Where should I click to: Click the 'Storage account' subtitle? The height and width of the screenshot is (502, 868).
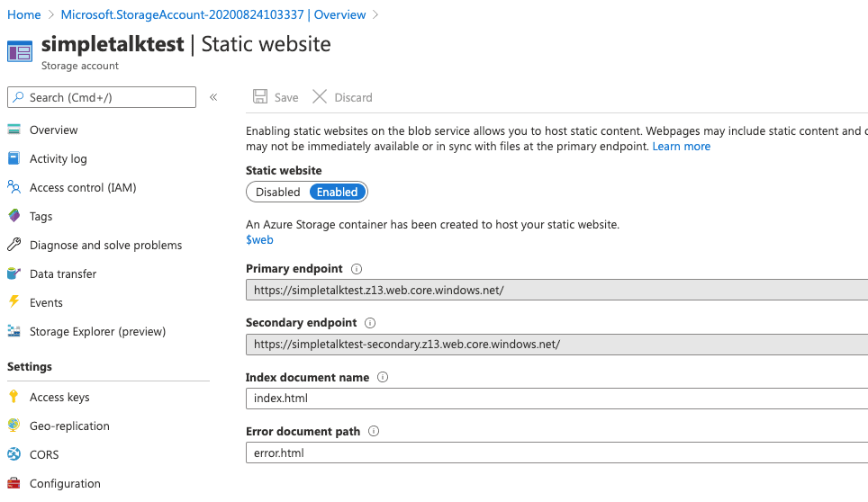[x=80, y=66]
